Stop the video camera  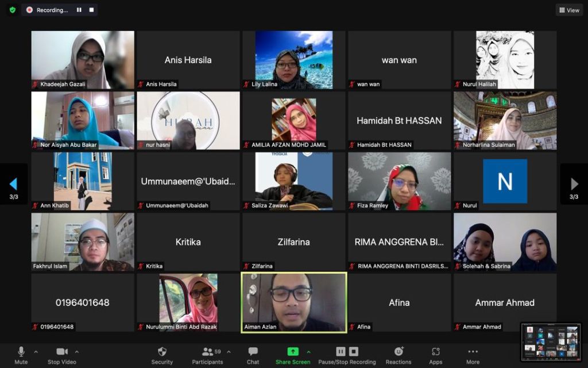[x=61, y=352]
